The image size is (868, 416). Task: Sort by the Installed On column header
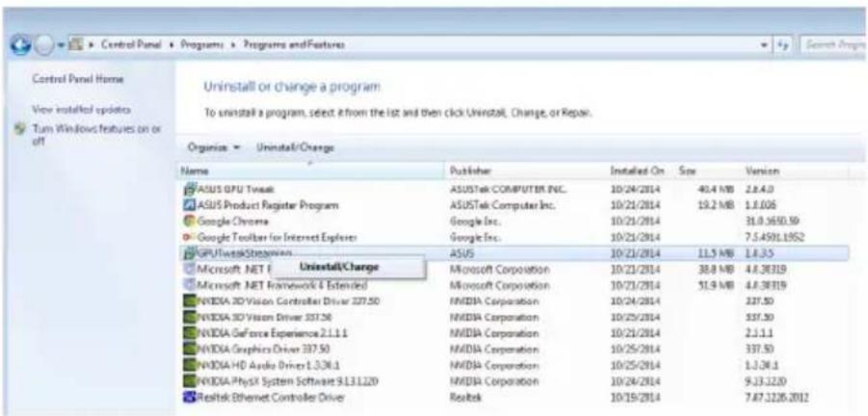click(x=640, y=172)
